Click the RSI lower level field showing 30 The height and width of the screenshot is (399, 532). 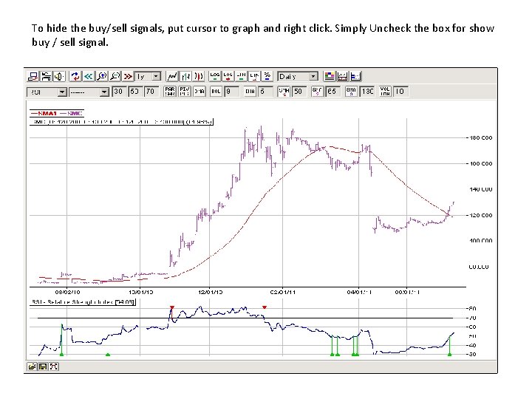119,92
